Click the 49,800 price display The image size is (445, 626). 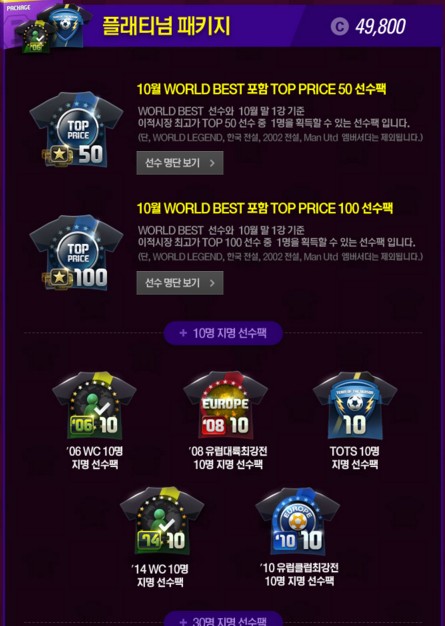[x=380, y=27]
